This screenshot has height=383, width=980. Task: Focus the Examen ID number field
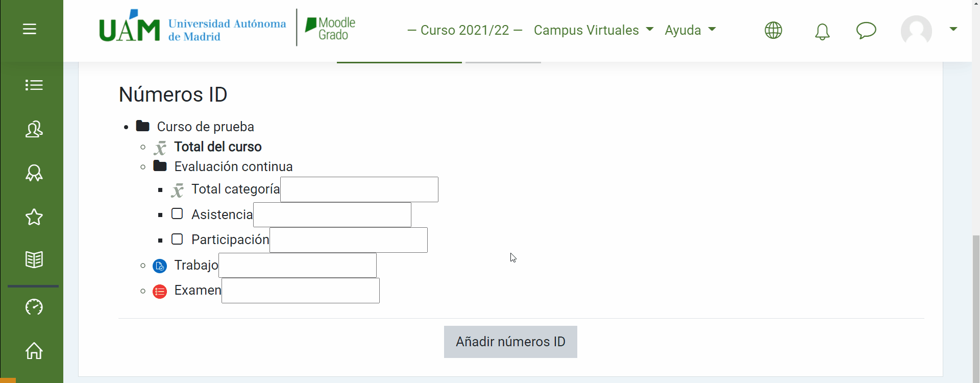click(301, 291)
